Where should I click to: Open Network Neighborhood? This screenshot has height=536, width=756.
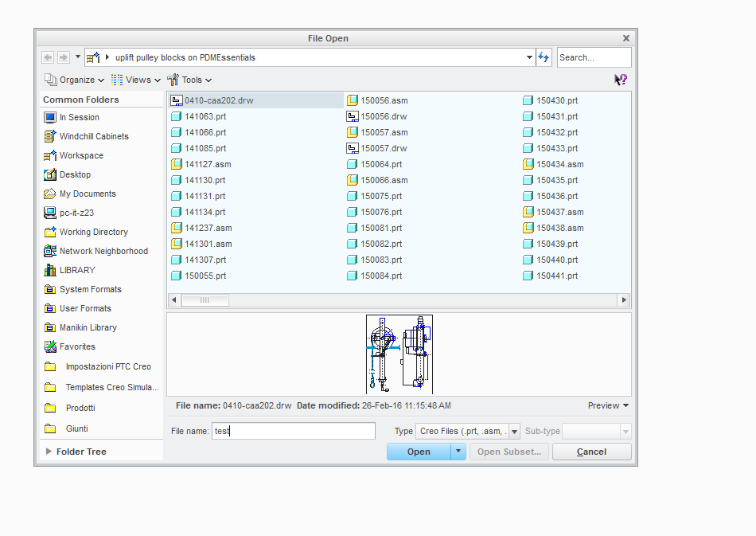click(96, 251)
